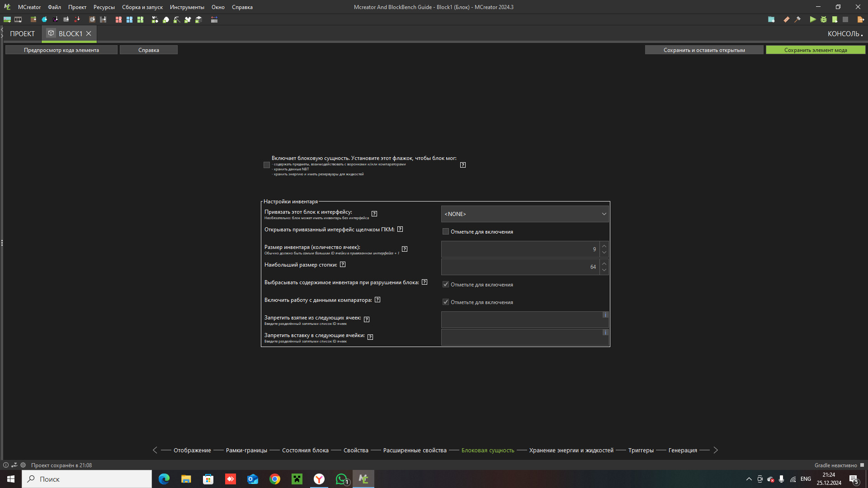Open the bound interface <NONE> dropdown
Viewport: 868px width, 488px height.
point(524,214)
